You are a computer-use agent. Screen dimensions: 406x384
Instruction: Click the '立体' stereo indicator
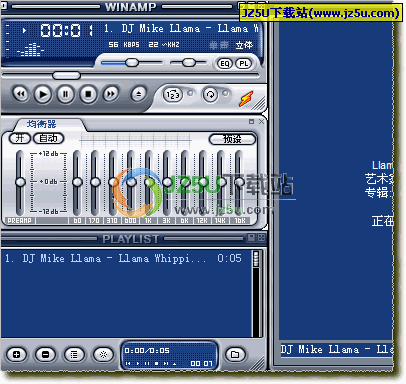coord(244,45)
